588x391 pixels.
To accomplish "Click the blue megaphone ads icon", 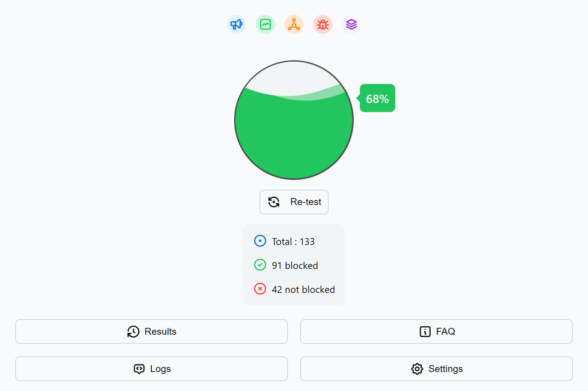I will point(237,25).
